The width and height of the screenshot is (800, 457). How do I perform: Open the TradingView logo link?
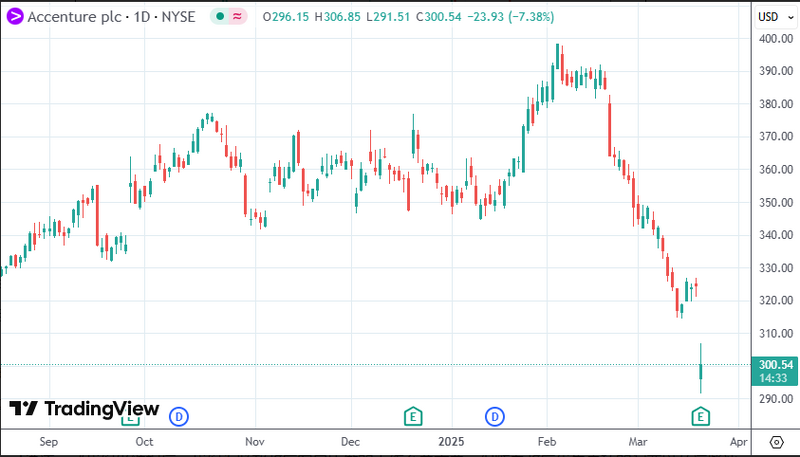coord(84,408)
